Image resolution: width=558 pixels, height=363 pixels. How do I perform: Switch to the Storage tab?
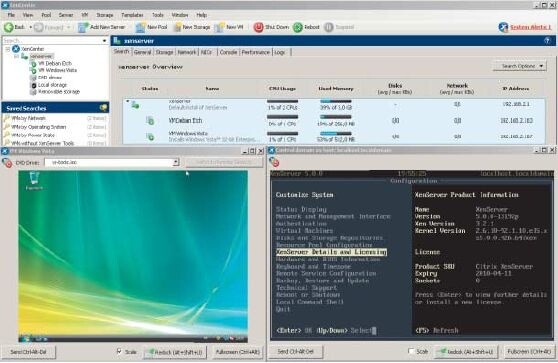(164, 52)
